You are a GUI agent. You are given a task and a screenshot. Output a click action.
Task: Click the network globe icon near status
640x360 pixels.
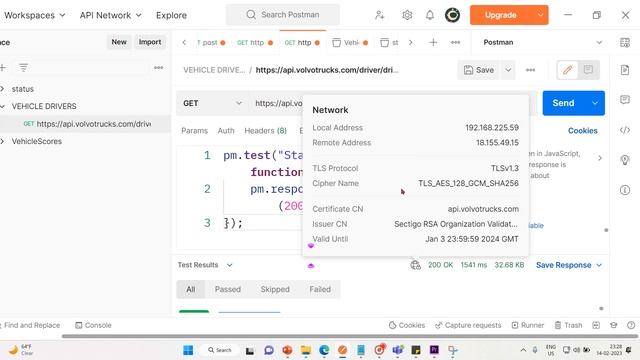[x=416, y=265]
